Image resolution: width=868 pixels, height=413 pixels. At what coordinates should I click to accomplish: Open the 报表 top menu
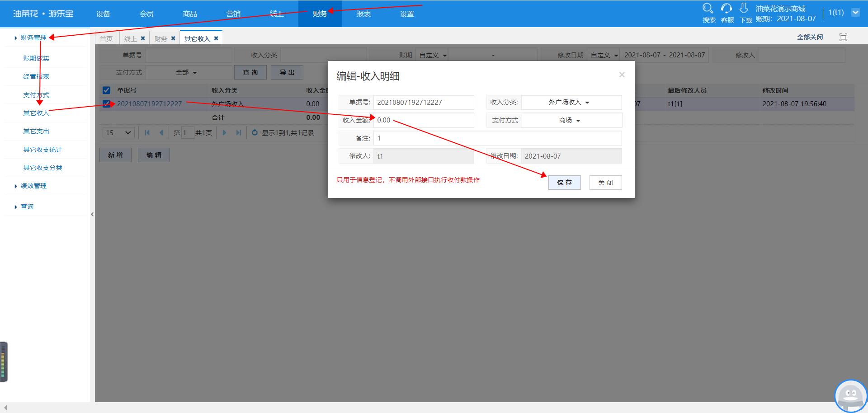point(363,14)
